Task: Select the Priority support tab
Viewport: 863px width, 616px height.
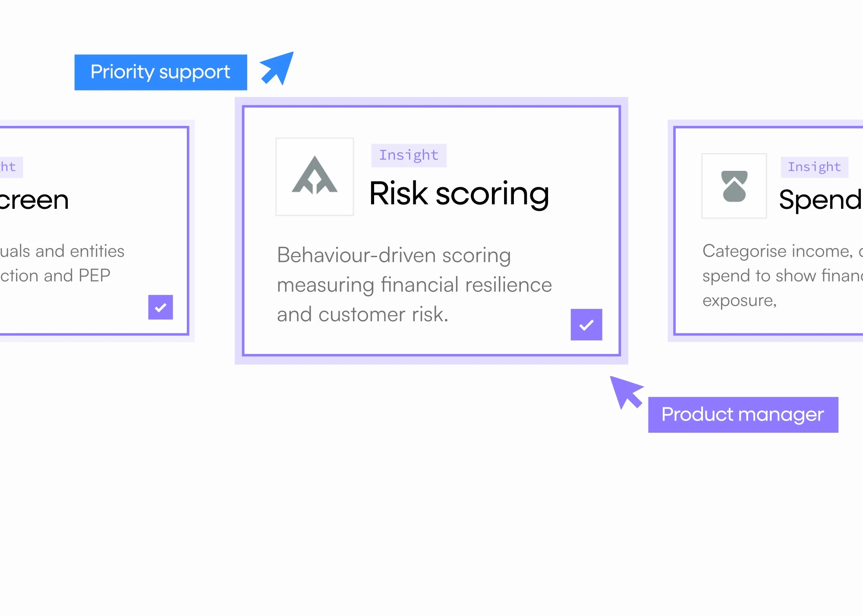Action: pyautogui.click(x=160, y=72)
